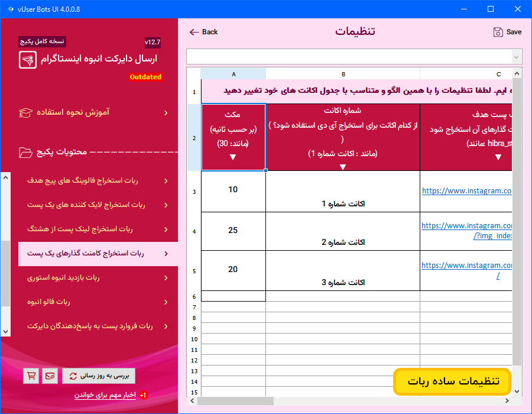Open the settings combo box dropdown arrow
This screenshot has width=532, height=414.
[x=517, y=57]
